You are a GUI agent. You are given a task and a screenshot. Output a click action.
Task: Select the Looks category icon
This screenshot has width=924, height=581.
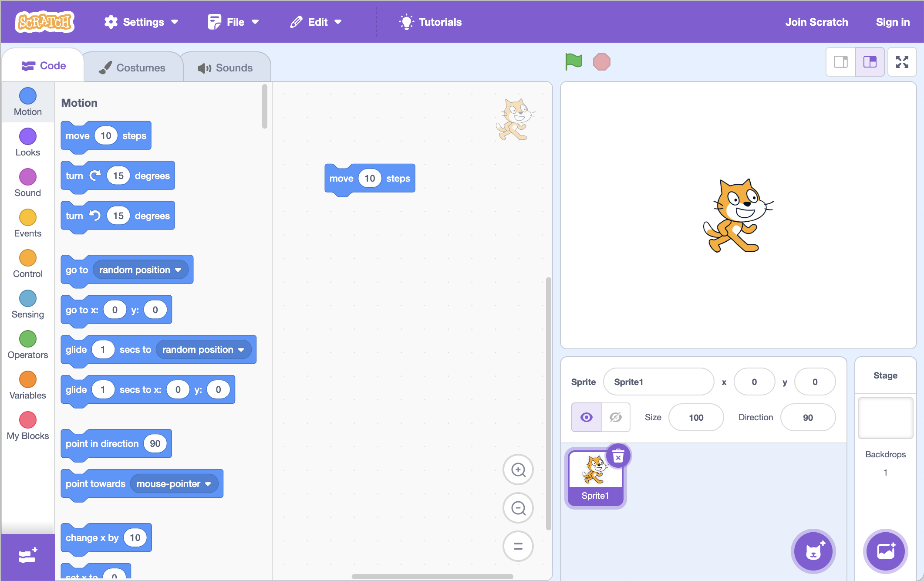[x=27, y=138]
